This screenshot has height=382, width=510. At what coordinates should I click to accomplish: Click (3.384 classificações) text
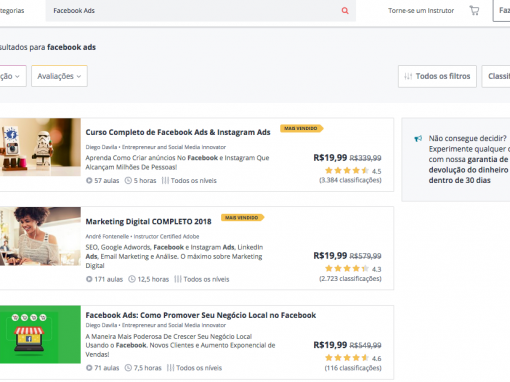[350, 180]
